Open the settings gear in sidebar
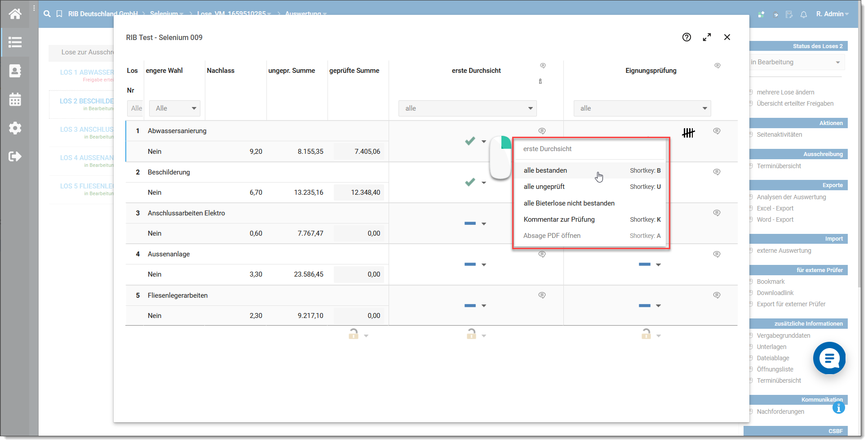This screenshot has width=868, height=443. tap(15, 128)
